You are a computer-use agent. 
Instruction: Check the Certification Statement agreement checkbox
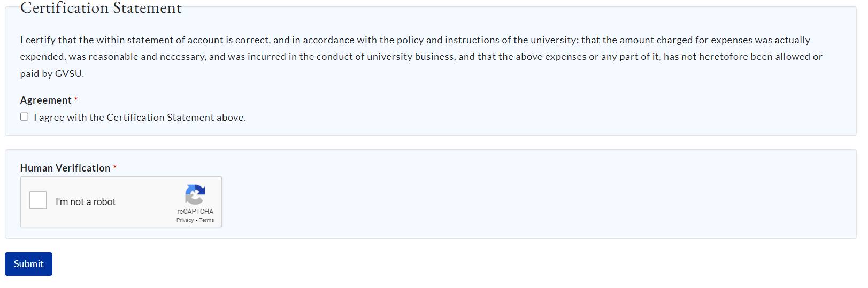[x=25, y=117]
